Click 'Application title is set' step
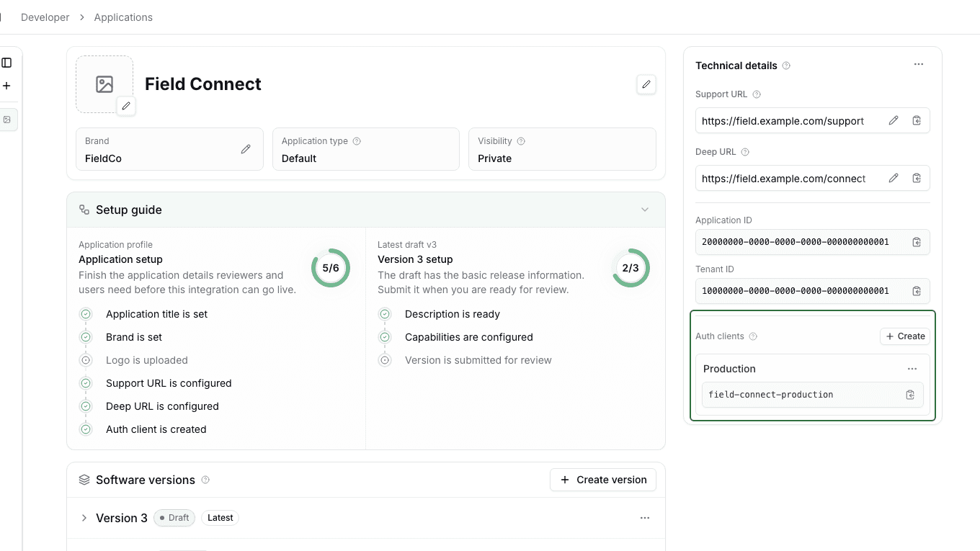The image size is (980, 551). 156,314
